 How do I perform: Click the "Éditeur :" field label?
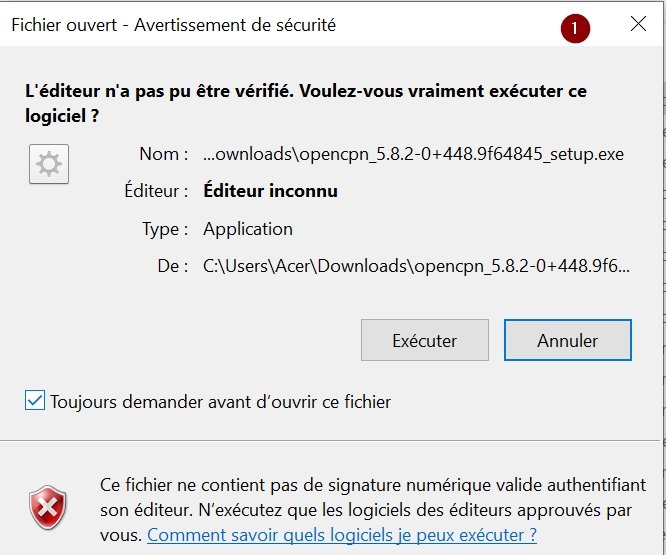tap(156, 191)
